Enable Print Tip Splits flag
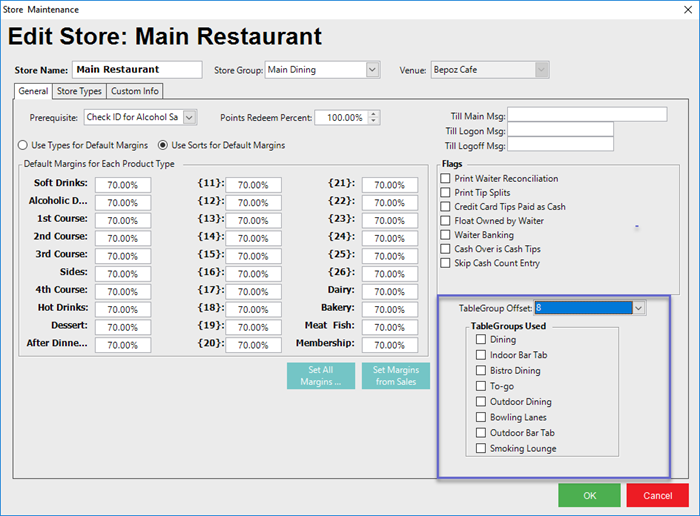 [x=445, y=192]
